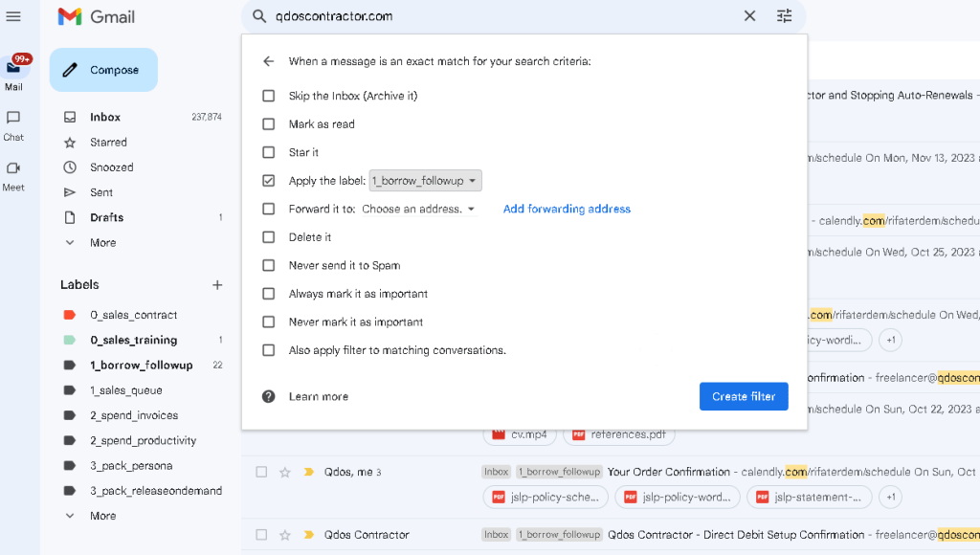
Task: Toggle importance marker on Qdos Contractor email
Action: coord(309,534)
